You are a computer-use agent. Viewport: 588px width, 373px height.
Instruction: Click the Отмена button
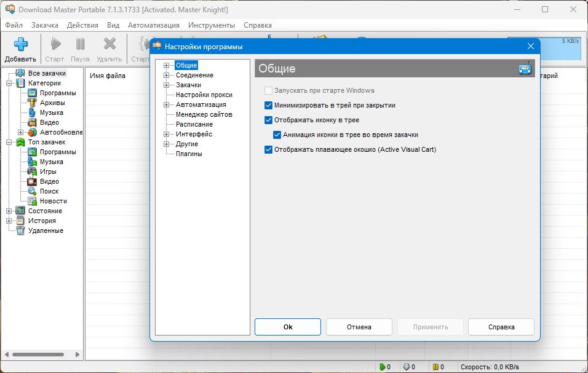tap(359, 327)
